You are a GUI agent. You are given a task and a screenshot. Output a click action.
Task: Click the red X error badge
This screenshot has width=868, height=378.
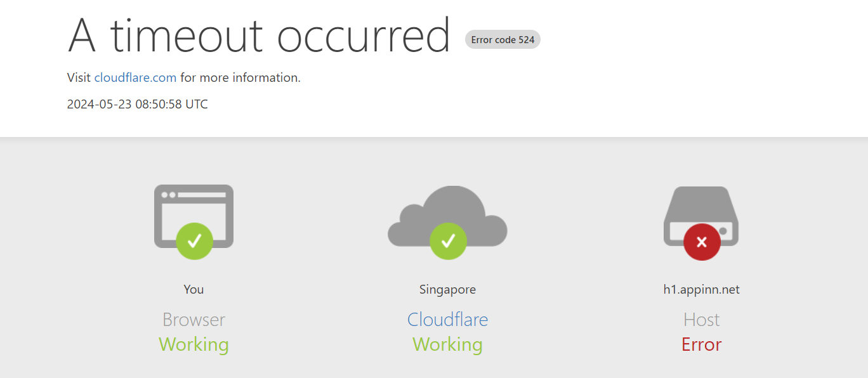[x=702, y=242]
